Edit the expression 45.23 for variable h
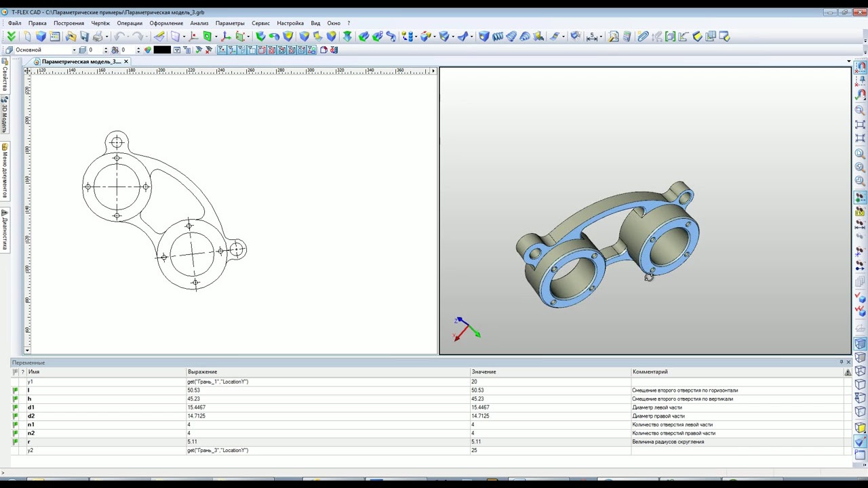 point(328,399)
